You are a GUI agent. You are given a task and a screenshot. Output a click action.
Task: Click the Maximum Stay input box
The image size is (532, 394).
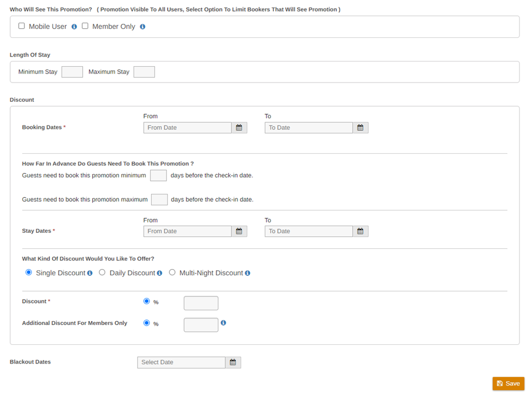click(x=144, y=72)
